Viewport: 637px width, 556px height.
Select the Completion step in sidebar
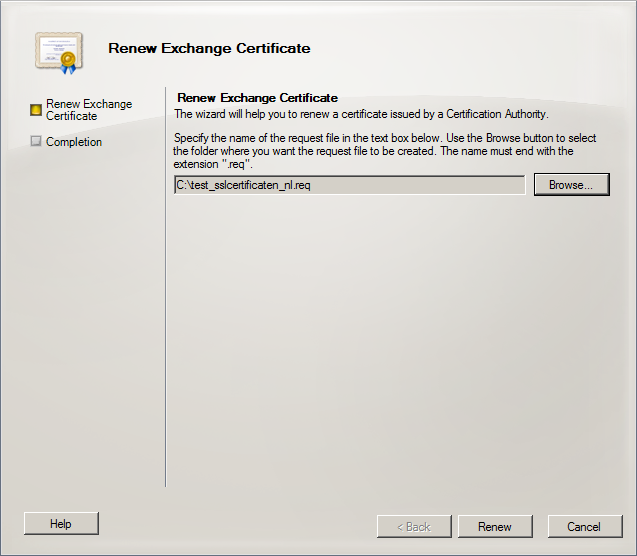tap(74, 142)
